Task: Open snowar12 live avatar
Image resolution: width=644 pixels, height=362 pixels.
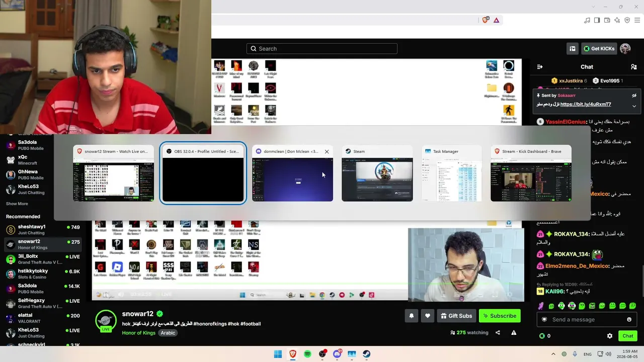Action: click(x=106, y=321)
